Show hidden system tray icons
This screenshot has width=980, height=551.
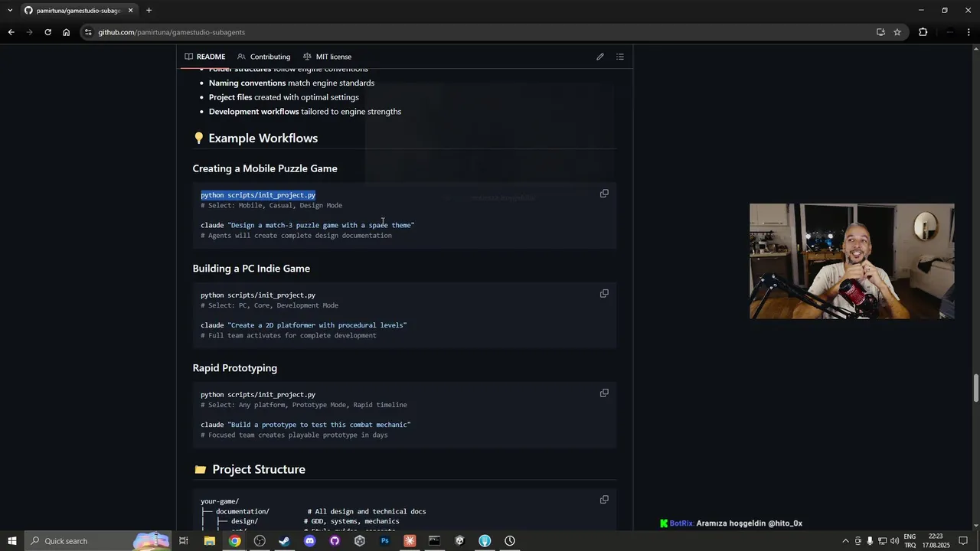pos(845,541)
